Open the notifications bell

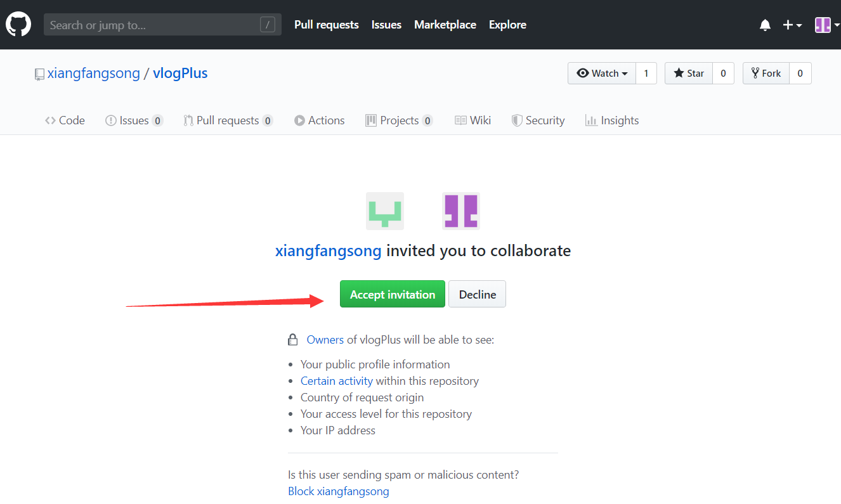point(765,25)
